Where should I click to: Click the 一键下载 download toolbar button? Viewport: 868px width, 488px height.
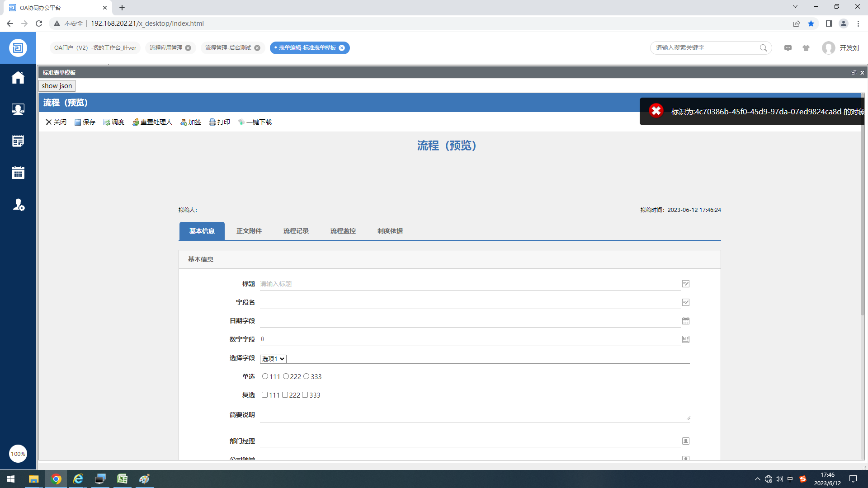pyautogui.click(x=255, y=122)
